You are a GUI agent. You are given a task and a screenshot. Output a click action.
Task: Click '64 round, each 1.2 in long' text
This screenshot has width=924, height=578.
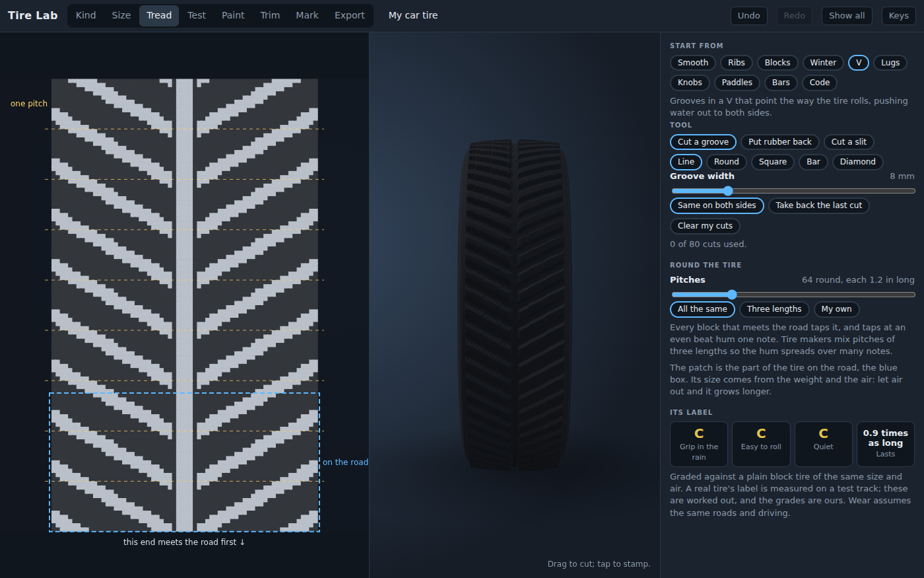tap(858, 280)
